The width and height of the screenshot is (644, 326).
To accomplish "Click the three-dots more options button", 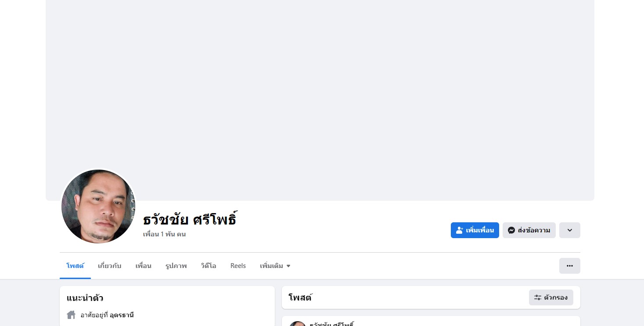I will tap(569, 266).
